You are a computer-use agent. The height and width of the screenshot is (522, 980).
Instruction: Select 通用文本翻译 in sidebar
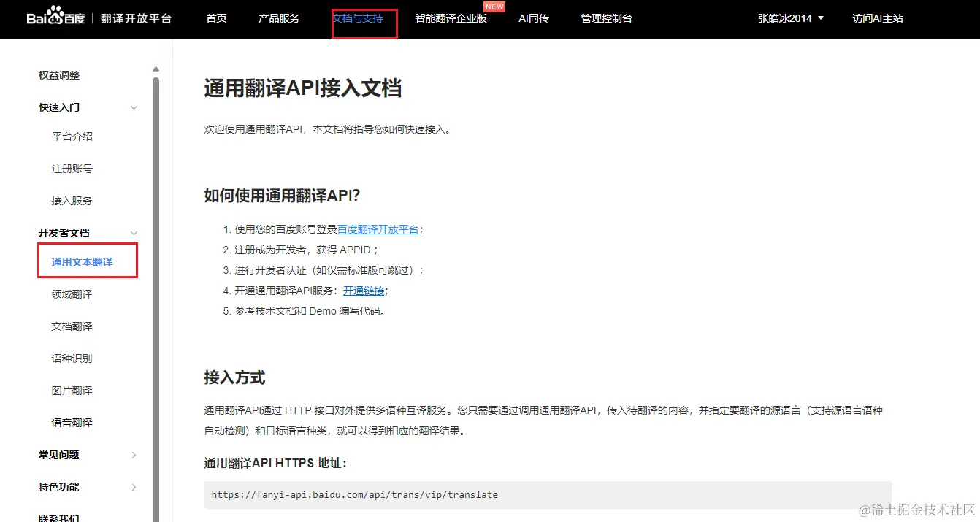click(83, 262)
